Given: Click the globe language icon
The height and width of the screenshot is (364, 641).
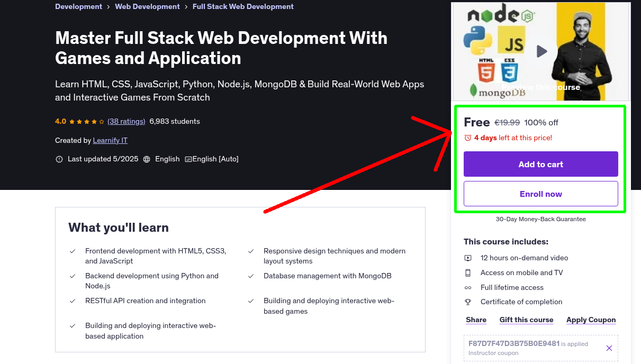Looking at the screenshot, I should [x=147, y=159].
